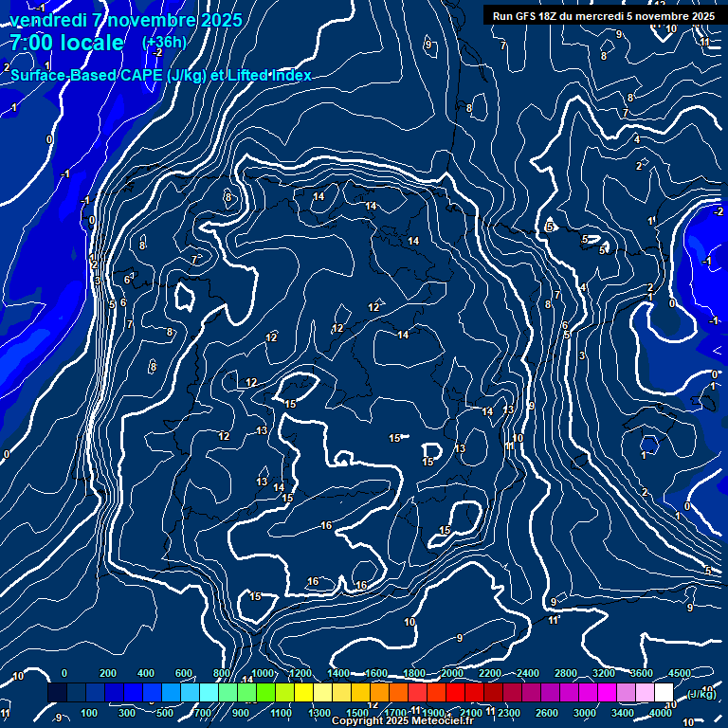Click the '1200' legend label

(x=300, y=673)
